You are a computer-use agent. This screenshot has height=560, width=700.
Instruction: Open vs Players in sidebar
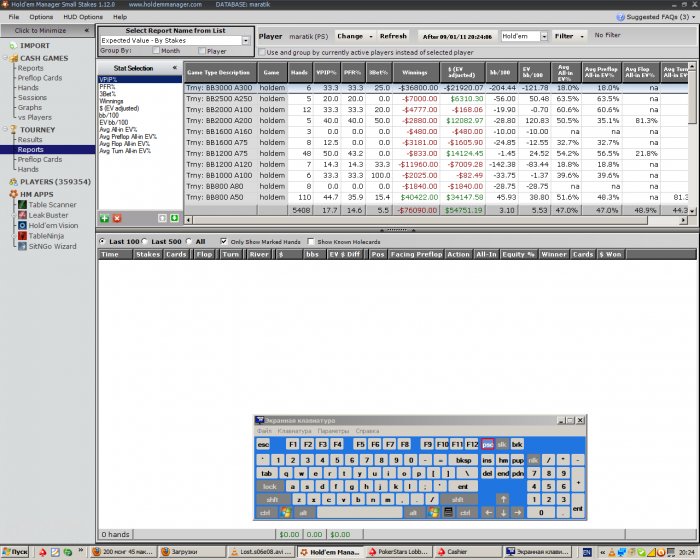[35, 117]
